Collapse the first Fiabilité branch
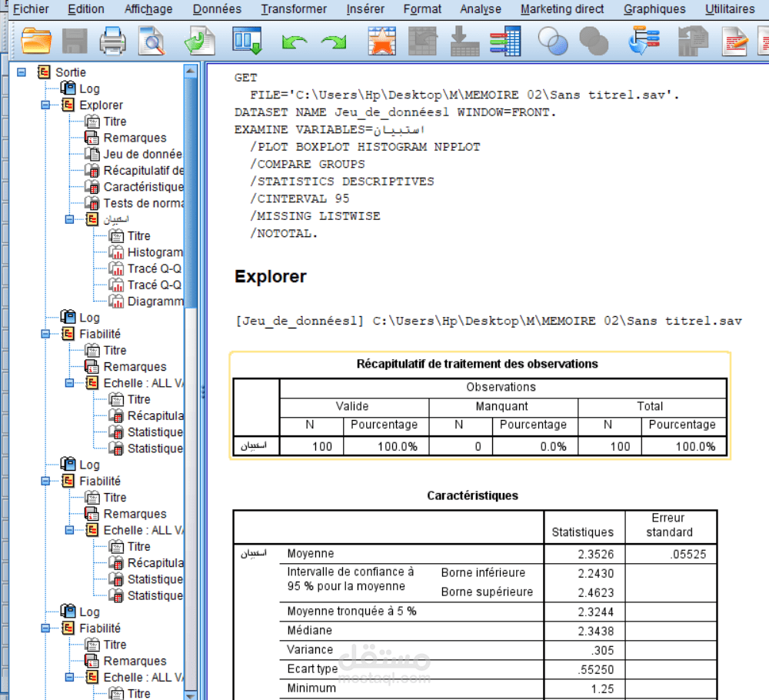769x700 pixels. (x=45, y=334)
